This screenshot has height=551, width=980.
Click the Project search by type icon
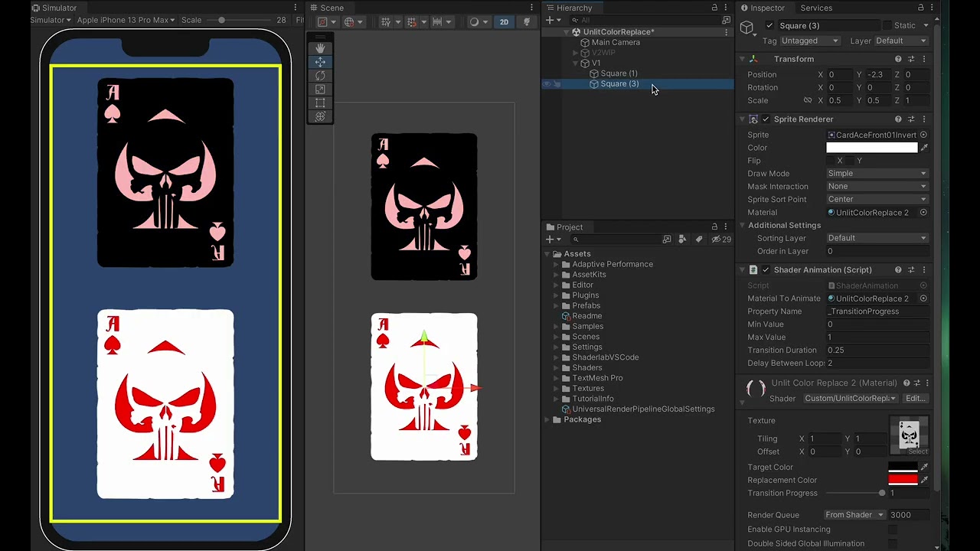click(x=682, y=240)
